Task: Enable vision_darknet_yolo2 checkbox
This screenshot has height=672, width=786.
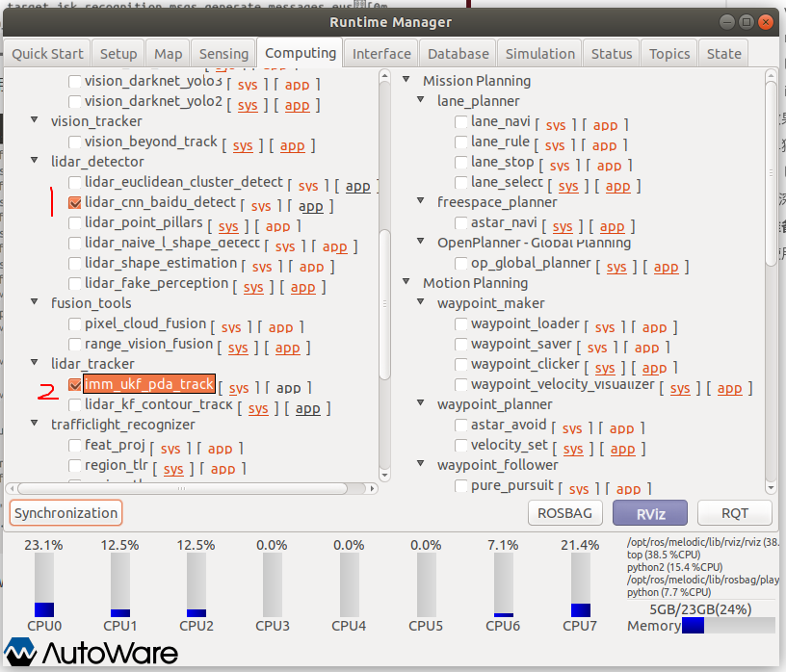Action: (x=75, y=101)
